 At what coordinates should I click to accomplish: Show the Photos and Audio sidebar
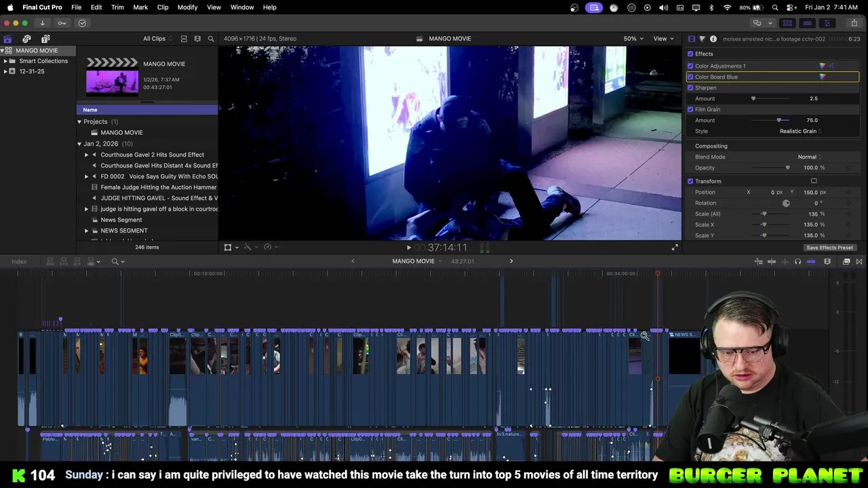[26, 39]
